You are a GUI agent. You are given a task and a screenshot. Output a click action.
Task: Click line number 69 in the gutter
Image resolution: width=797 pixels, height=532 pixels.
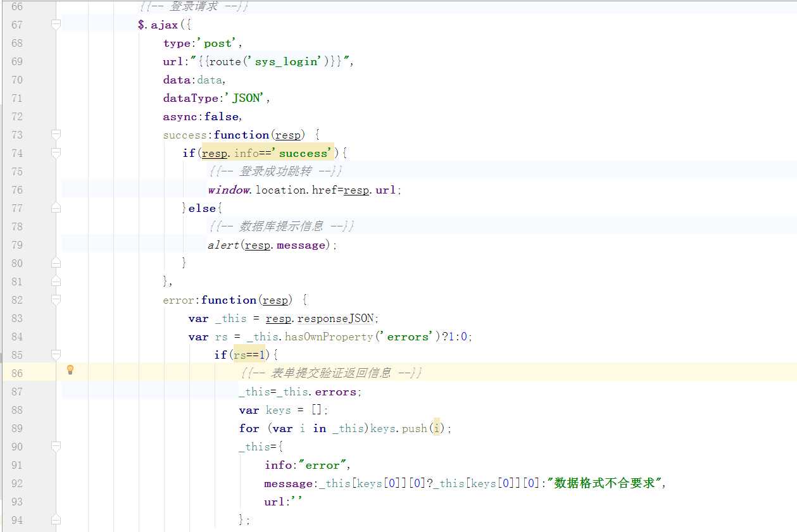click(16, 61)
